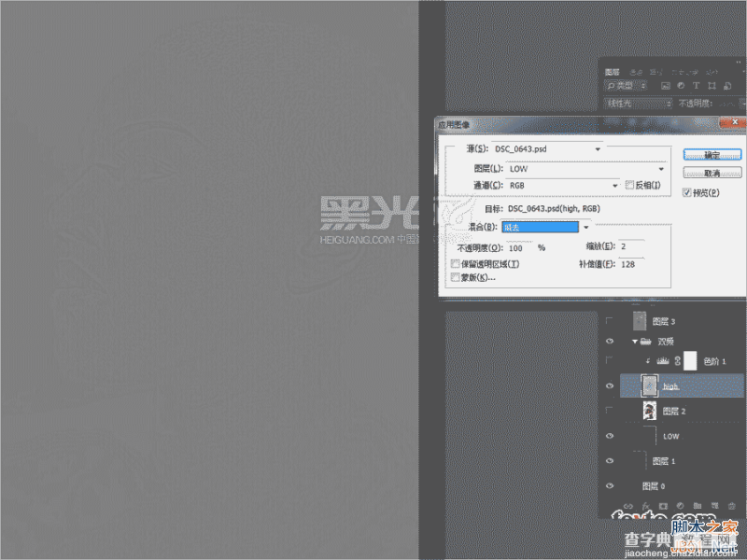Viewport: 747px width, 560px height.
Task: Select the 图层 3 thumbnail
Action: click(640, 321)
